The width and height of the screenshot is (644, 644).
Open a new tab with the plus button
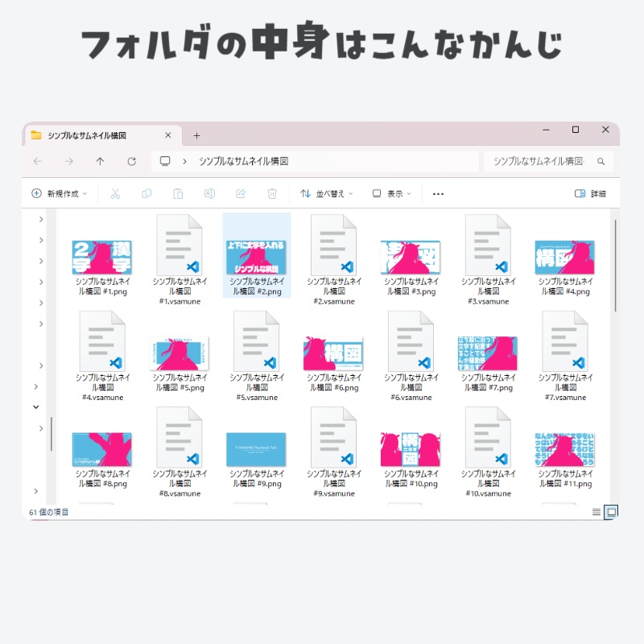pyautogui.click(x=197, y=134)
